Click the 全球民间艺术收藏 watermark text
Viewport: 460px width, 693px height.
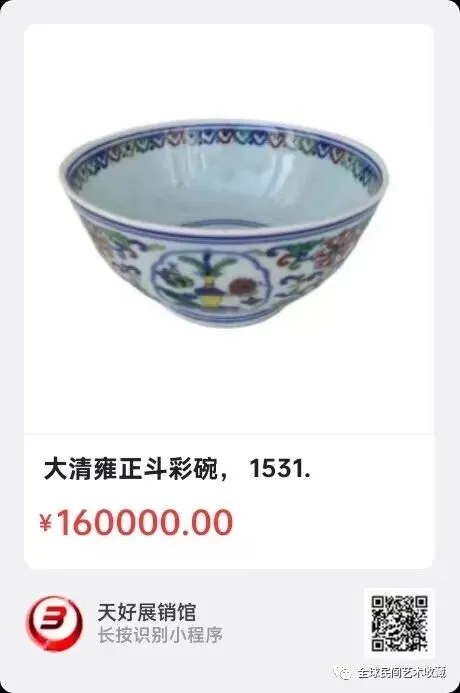[x=401, y=673]
